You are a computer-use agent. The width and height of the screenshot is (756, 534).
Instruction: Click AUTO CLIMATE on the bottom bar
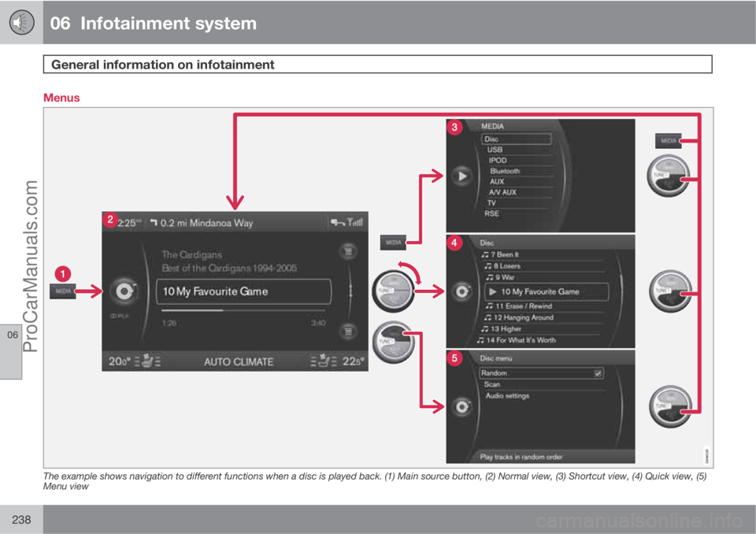pos(239,362)
